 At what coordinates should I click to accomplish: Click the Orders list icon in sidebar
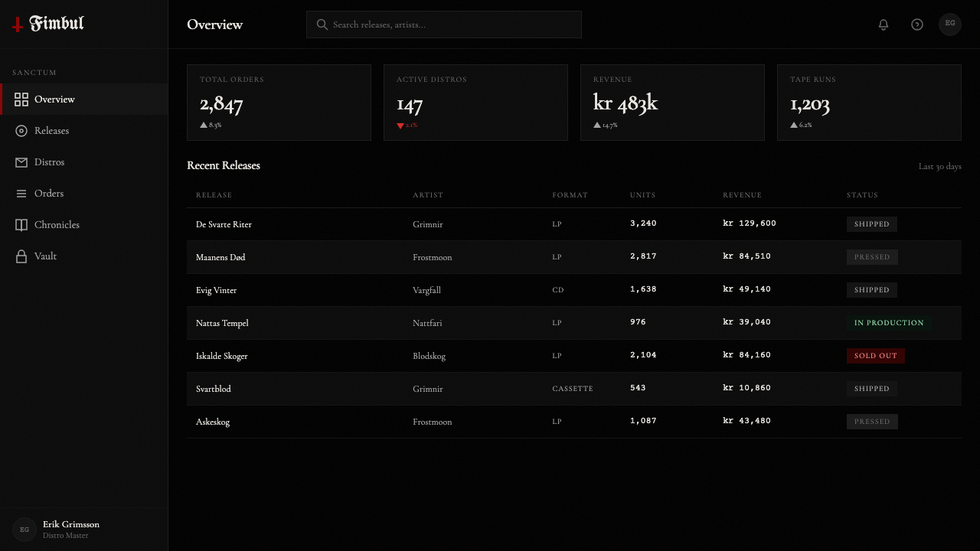pos(21,194)
